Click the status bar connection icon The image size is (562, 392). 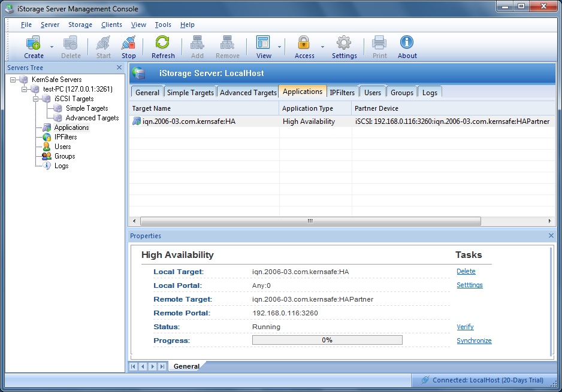pyautogui.click(x=425, y=380)
